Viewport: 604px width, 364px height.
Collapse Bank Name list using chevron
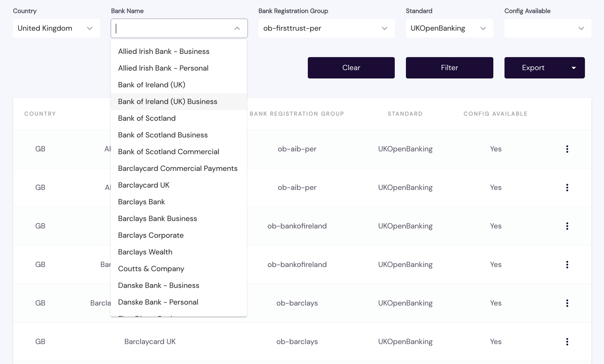click(237, 28)
